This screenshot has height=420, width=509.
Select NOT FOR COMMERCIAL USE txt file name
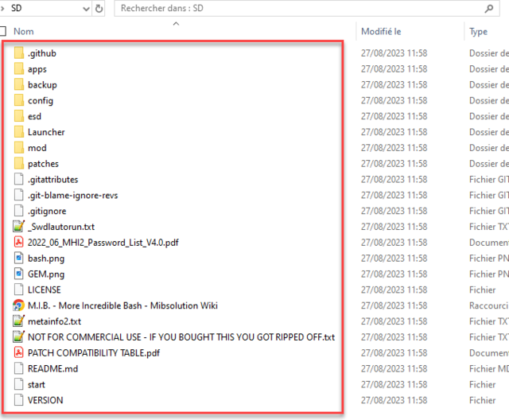tap(181, 337)
